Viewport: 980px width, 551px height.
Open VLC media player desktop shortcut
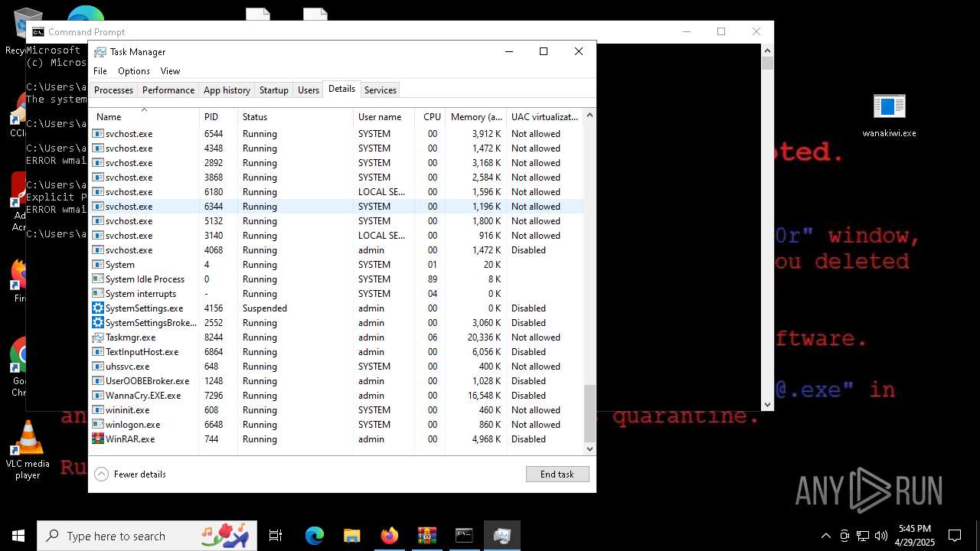[28, 450]
